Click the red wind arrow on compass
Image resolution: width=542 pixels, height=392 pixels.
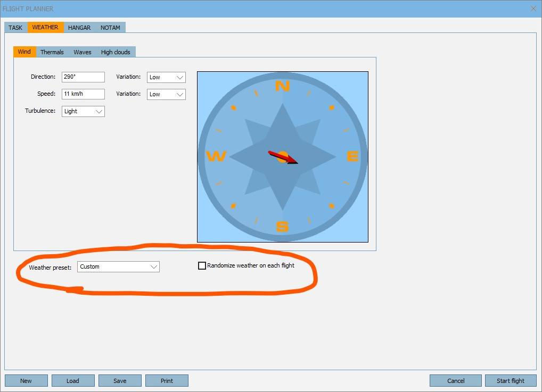click(283, 157)
